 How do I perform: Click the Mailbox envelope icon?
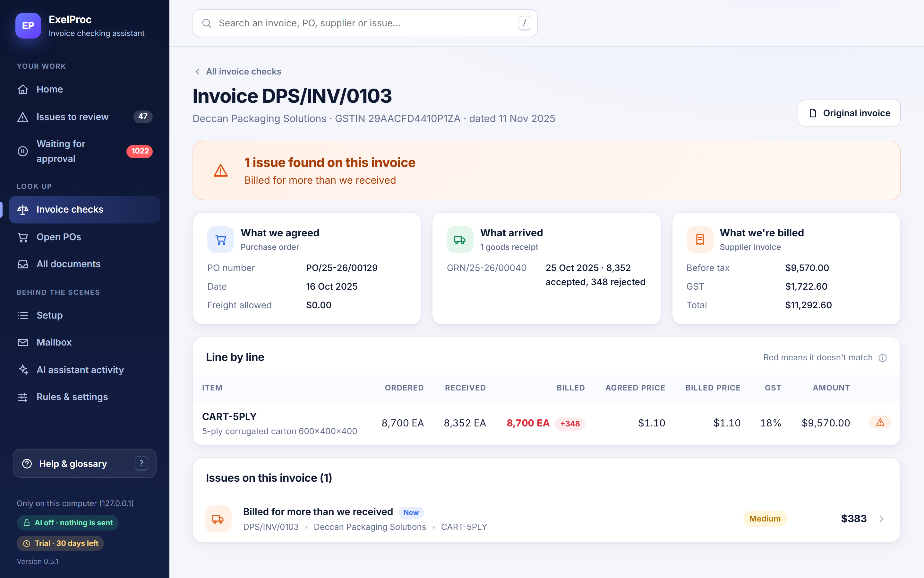point(23,343)
